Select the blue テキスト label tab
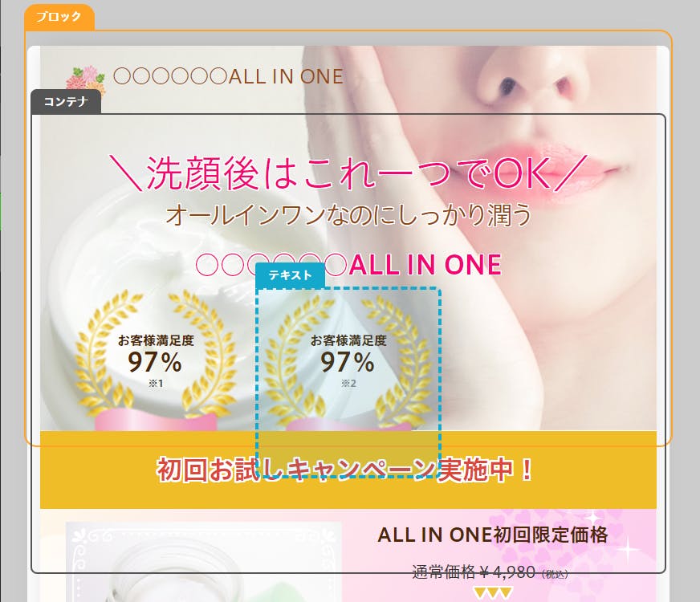 coord(290,275)
